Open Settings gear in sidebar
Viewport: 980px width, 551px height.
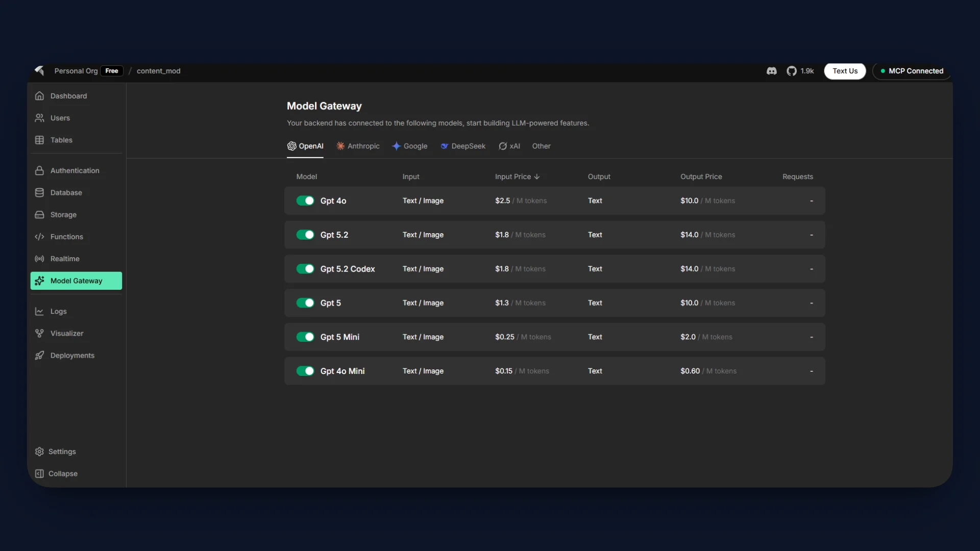[39, 452]
